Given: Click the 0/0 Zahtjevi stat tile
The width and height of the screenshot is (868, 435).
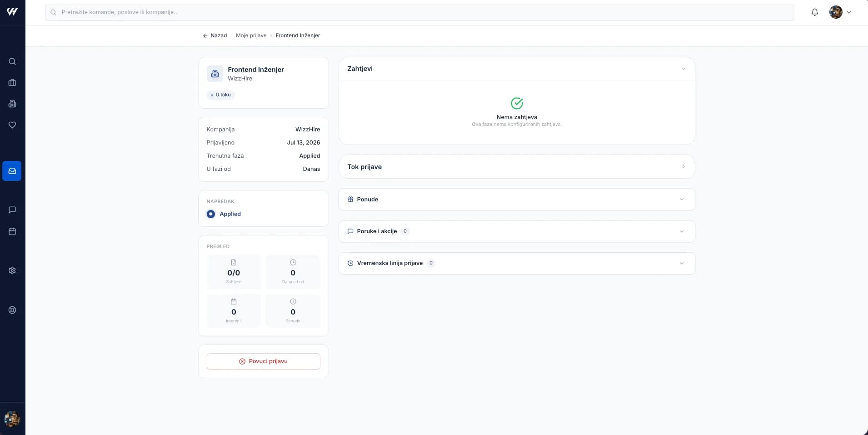Looking at the screenshot, I should point(234,272).
